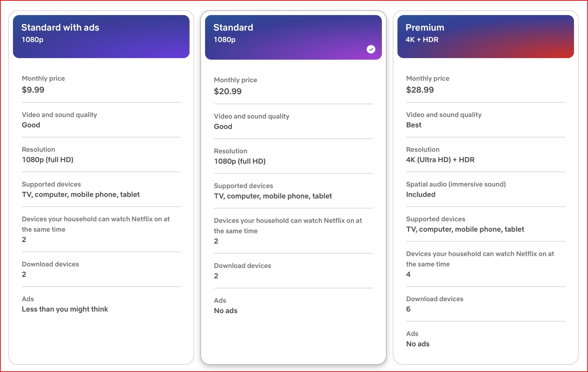Screen dimensions: 588x372
Task: Click Premium download devices value 6
Action: pos(408,309)
